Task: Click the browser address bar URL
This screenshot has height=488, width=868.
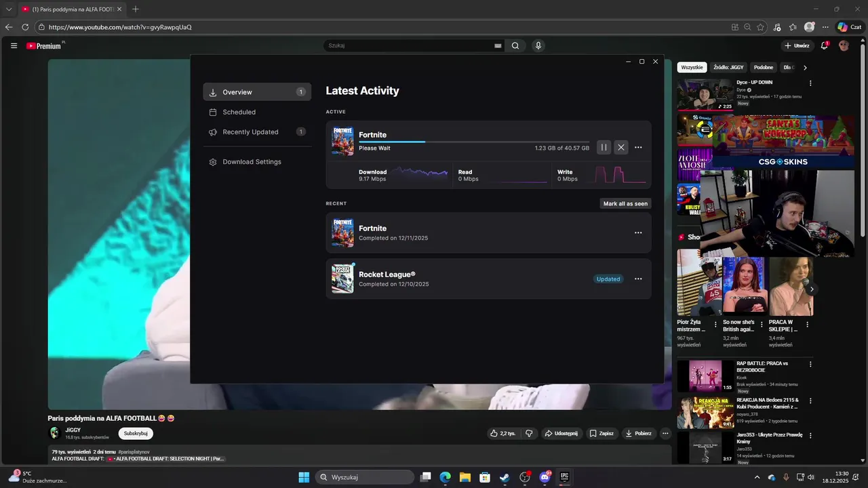Action: pos(120,27)
